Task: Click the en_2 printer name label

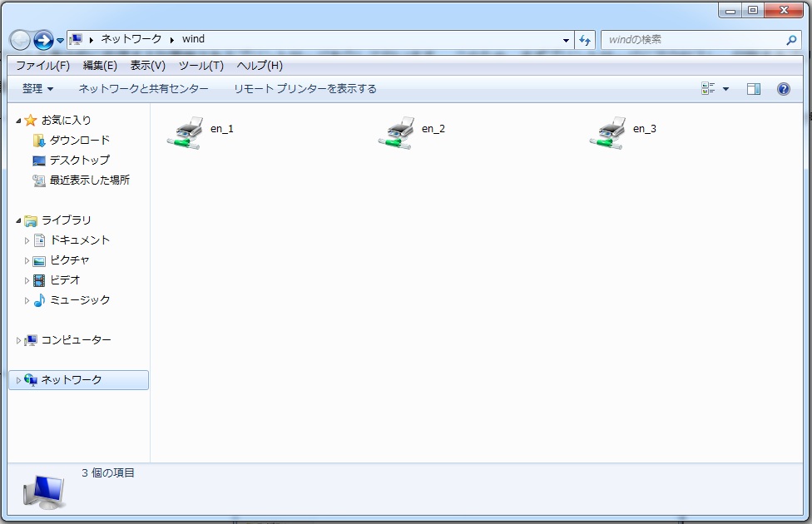Action: [x=433, y=129]
